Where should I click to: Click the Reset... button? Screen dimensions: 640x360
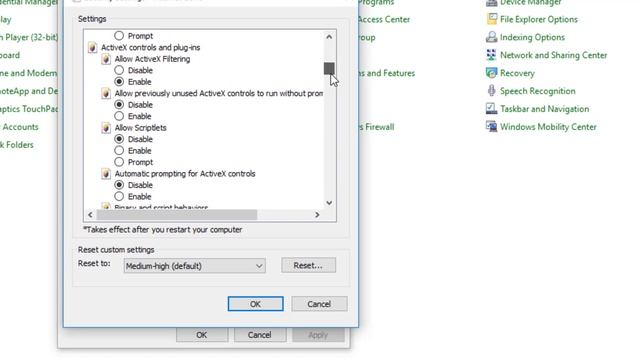(x=309, y=265)
